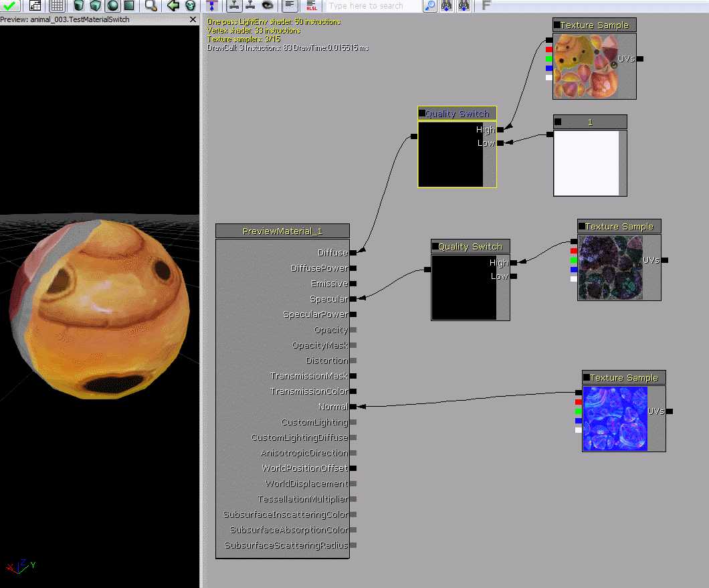Click the Diffuse input pin
709x588 pixels.
[x=353, y=253]
